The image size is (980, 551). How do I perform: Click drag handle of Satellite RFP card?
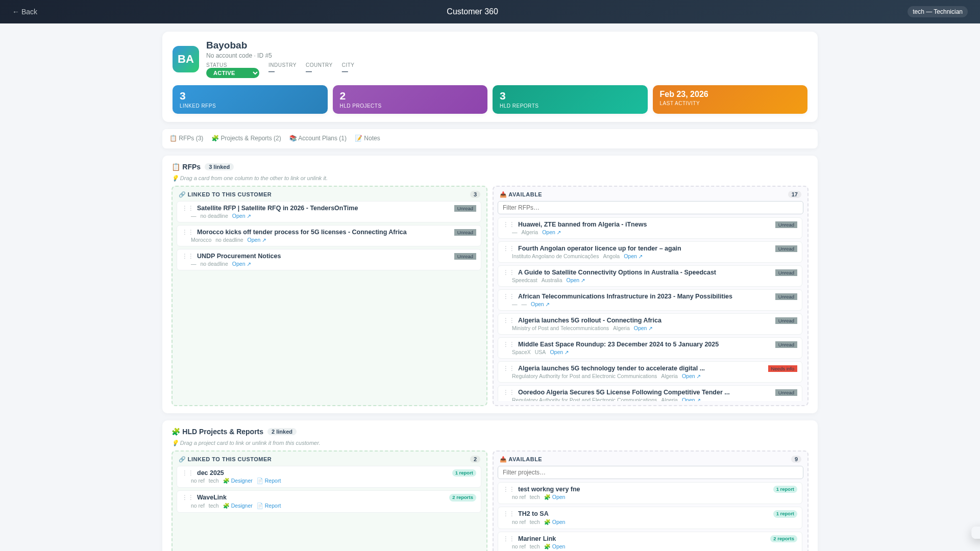(x=188, y=208)
